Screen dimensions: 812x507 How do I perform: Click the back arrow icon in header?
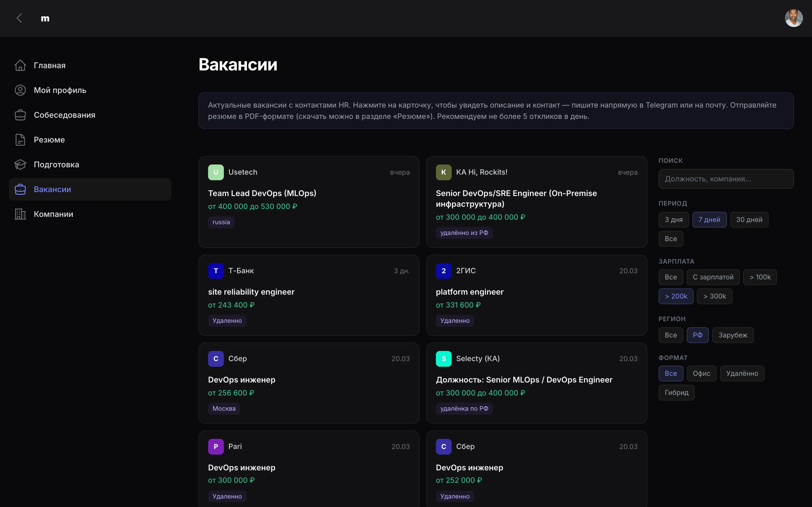[x=19, y=18]
